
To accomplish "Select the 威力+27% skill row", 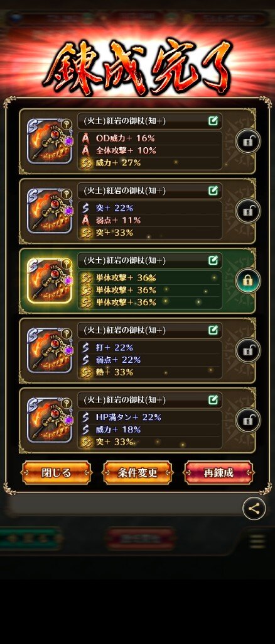I will 150,163.
